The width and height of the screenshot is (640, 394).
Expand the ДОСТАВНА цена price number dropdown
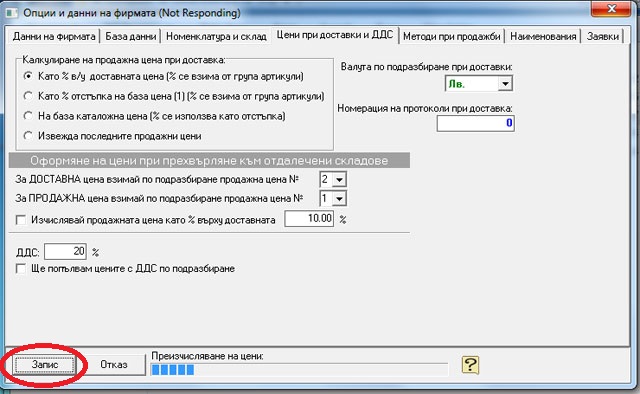(339, 179)
